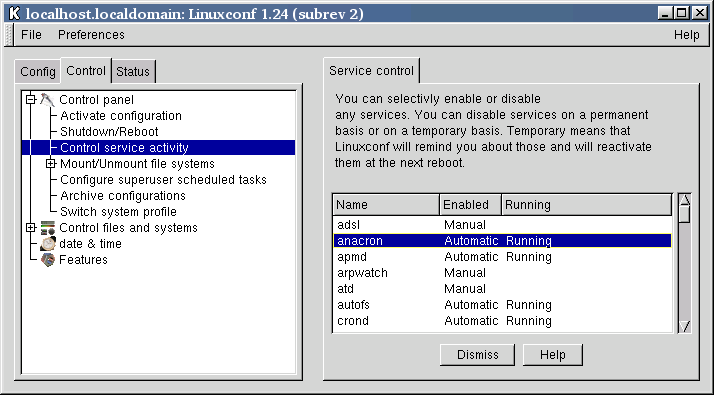Screen dimensions: 714x395
Task: Switch to the Status tab
Action: [x=133, y=72]
